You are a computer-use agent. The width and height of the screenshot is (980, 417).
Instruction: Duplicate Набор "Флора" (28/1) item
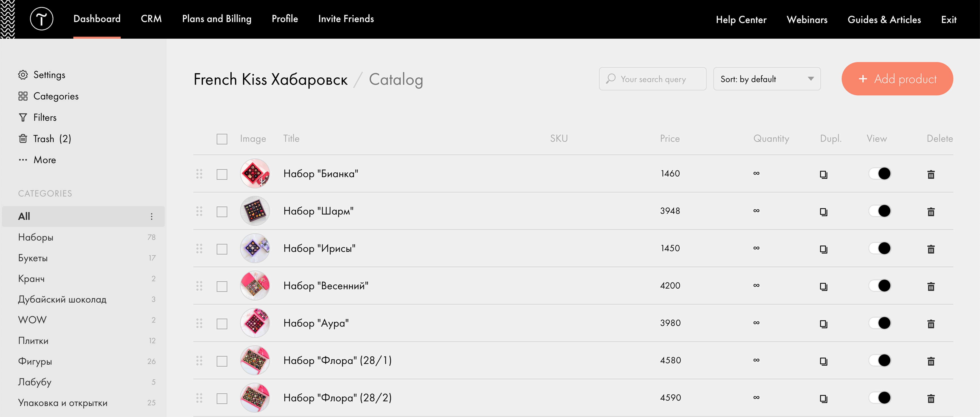tap(823, 361)
